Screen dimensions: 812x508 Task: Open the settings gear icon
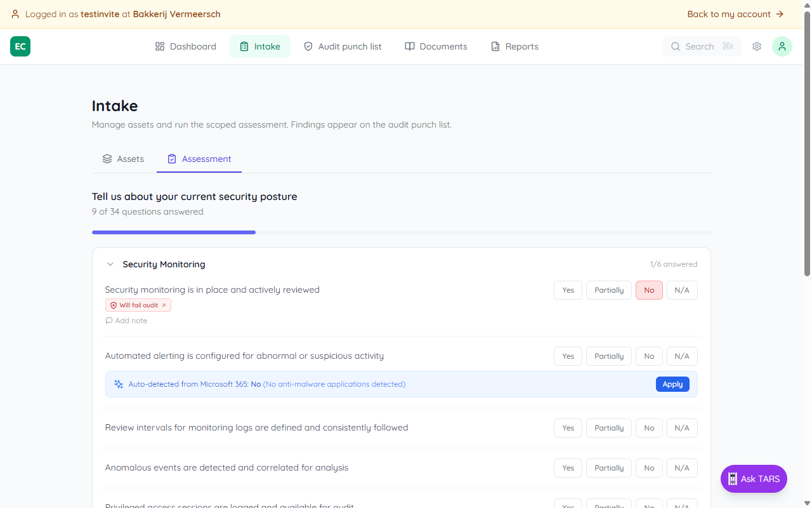click(756, 46)
